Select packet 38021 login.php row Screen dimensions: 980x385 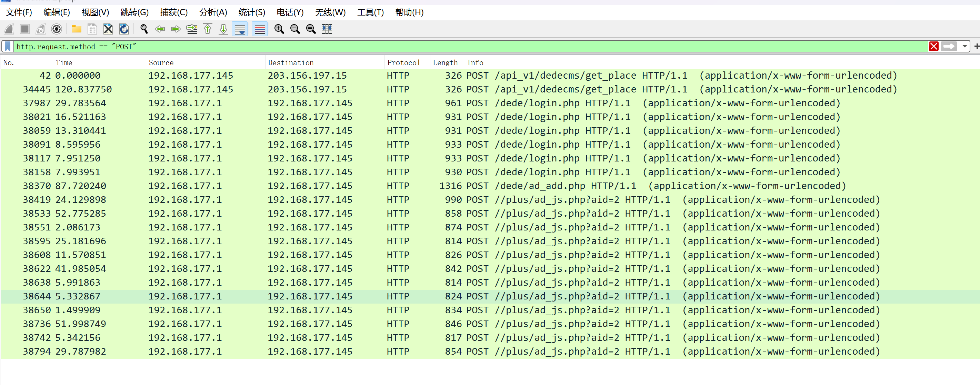(490, 117)
